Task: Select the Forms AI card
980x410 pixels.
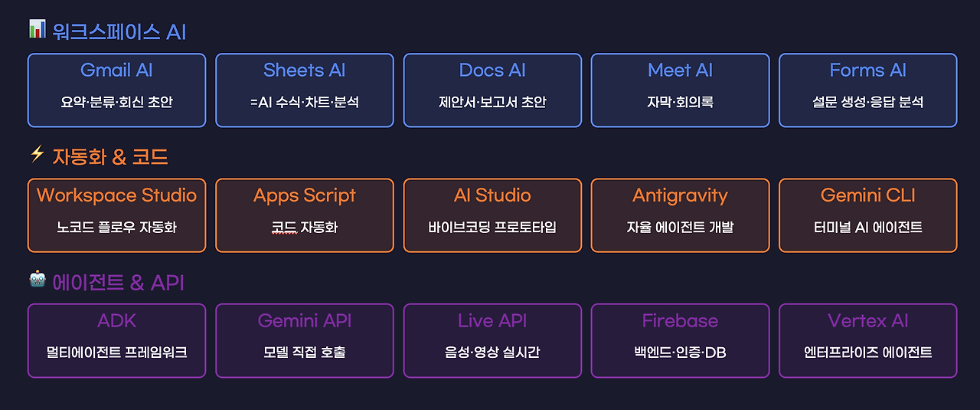Action: coord(868,90)
